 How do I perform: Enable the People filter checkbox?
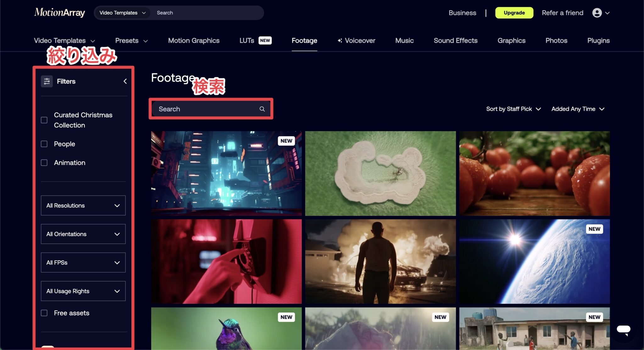point(44,144)
